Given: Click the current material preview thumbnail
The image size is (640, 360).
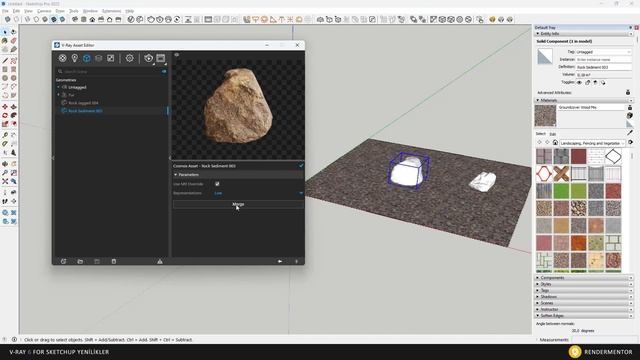Looking at the screenshot, I should tap(545, 116).
